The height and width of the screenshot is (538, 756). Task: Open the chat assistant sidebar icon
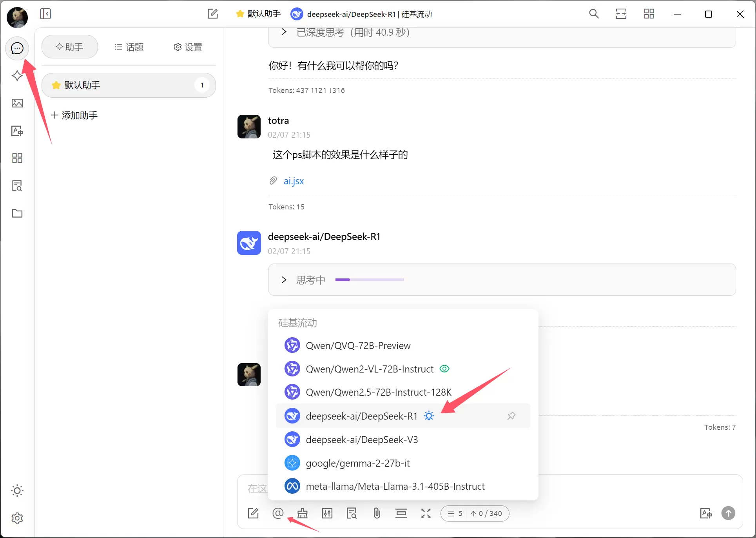17,48
